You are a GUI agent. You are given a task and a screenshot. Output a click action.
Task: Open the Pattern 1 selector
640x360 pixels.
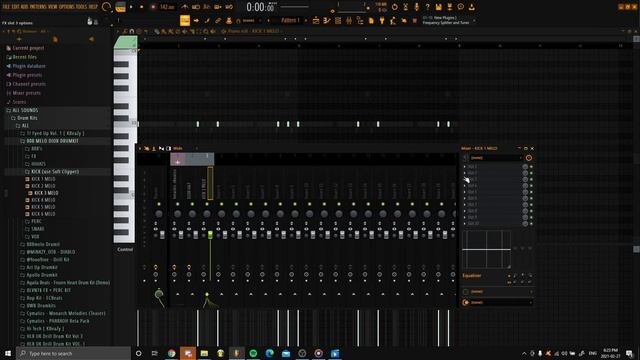tap(290, 20)
